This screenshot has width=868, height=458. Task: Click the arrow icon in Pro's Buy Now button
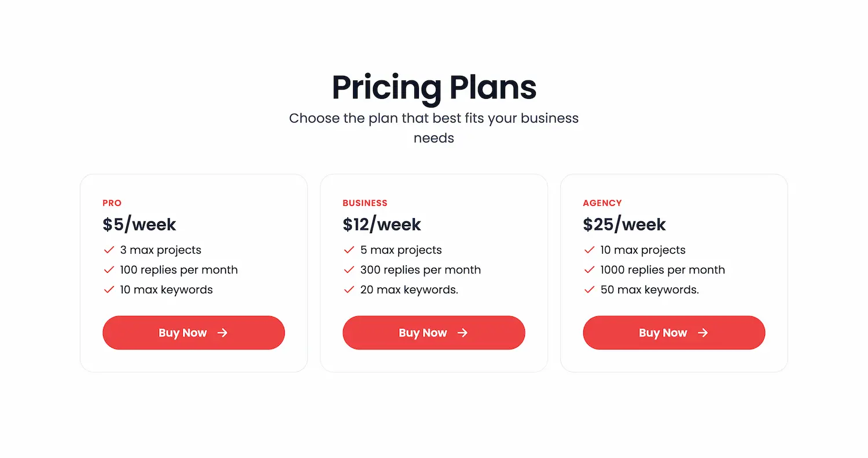[x=222, y=333]
